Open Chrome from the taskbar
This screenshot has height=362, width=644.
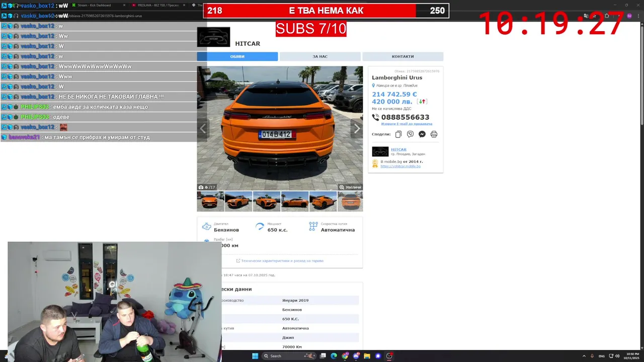pos(345,356)
